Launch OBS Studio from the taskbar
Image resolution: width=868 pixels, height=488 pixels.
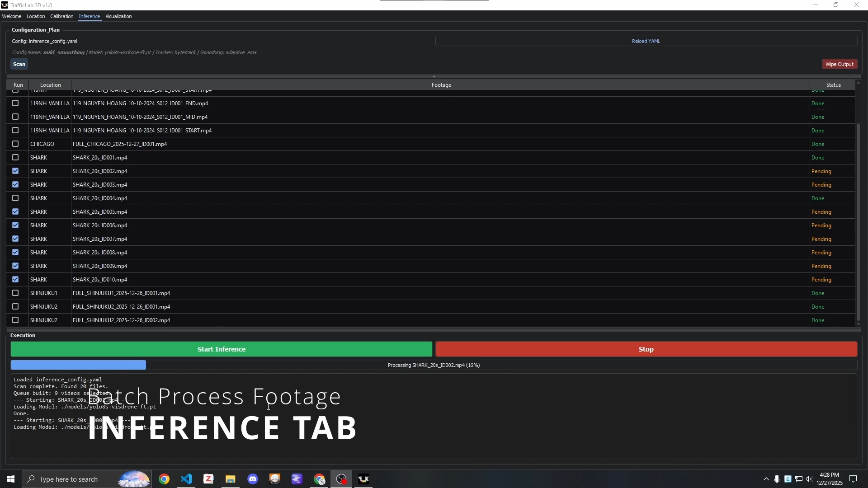click(x=341, y=479)
